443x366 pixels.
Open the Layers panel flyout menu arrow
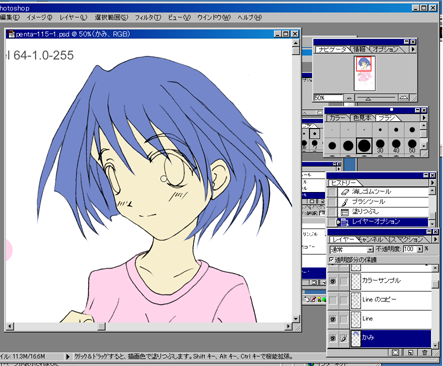(435, 239)
